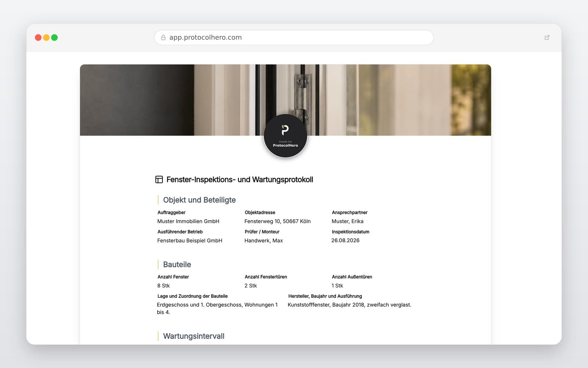The width and height of the screenshot is (588, 368).
Task: Click the lock icon in address bar
Action: pyautogui.click(x=163, y=38)
